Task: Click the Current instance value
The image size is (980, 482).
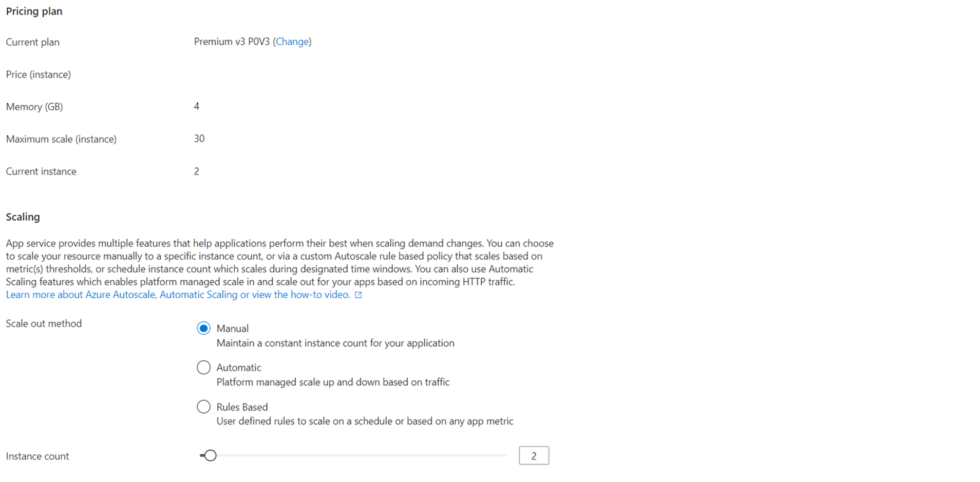Action: [x=196, y=171]
